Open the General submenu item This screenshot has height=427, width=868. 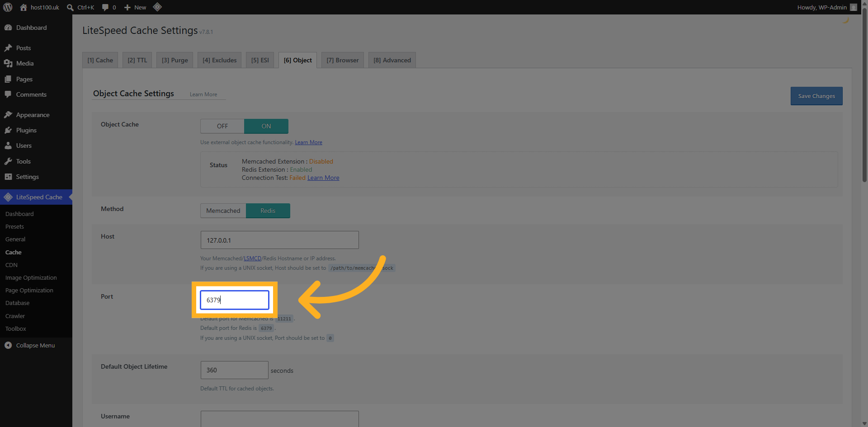tap(15, 239)
